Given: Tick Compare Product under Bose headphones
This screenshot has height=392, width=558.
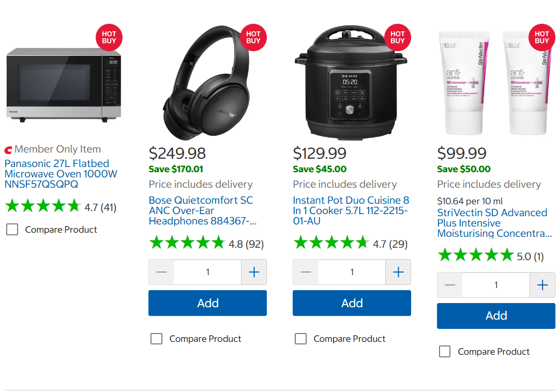Looking at the screenshot, I should point(156,339).
